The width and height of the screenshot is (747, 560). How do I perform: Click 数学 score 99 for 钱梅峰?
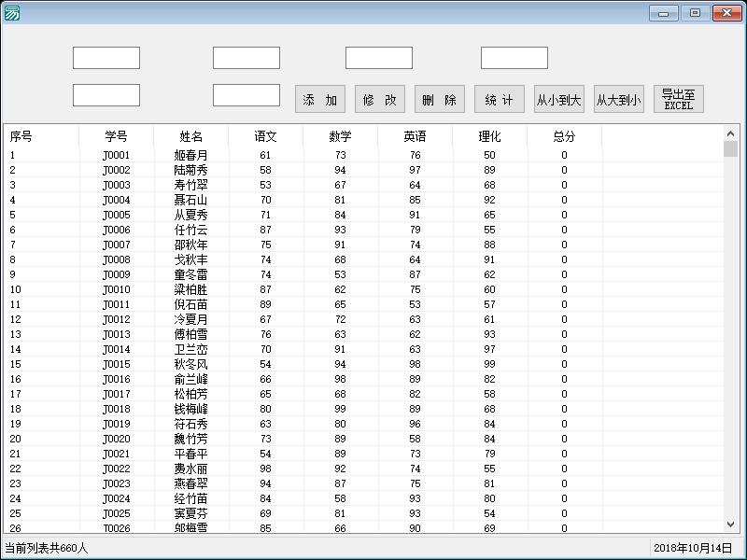pyautogui.click(x=340, y=409)
